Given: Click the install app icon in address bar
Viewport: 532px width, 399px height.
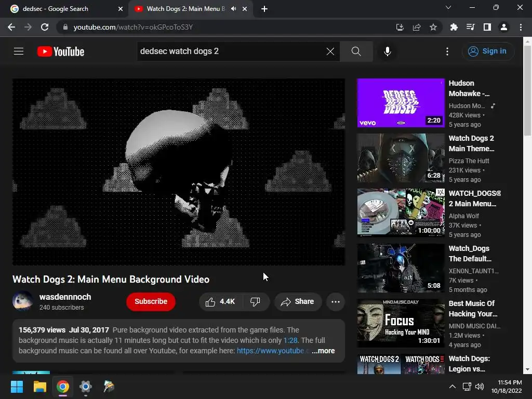Looking at the screenshot, I should pyautogui.click(x=400, y=27).
